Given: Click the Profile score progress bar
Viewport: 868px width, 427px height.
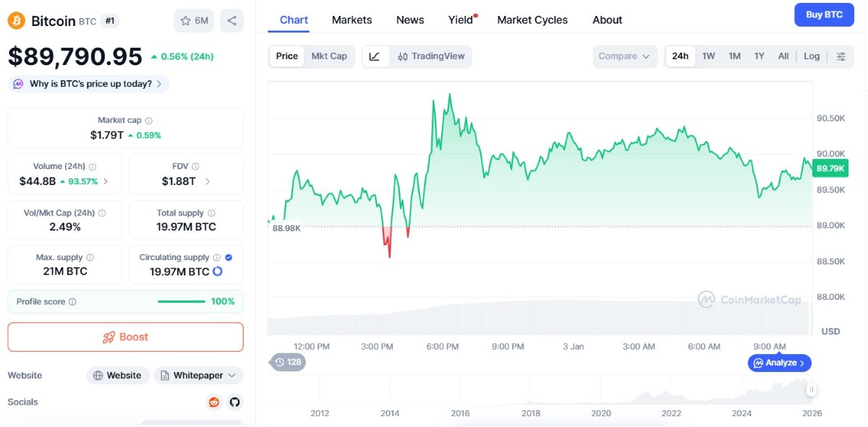Looking at the screenshot, I should pyautogui.click(x=181, y=302).
